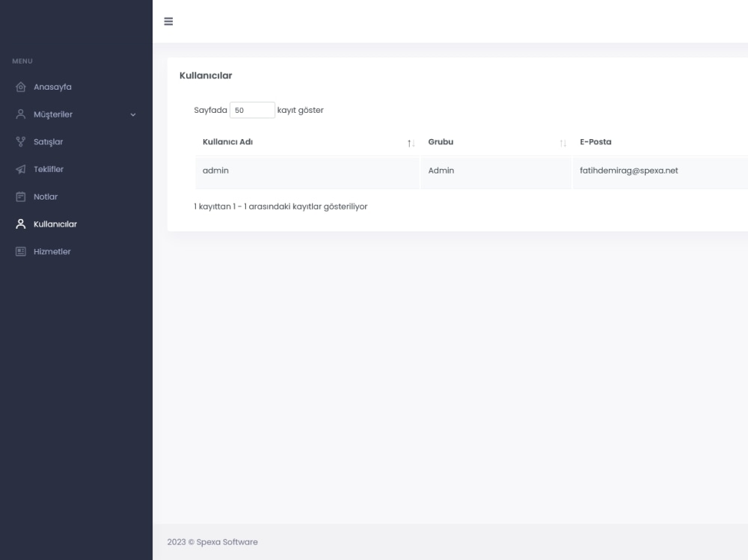
Task: Click the MENU sidebar label
Action: (22, 61)
